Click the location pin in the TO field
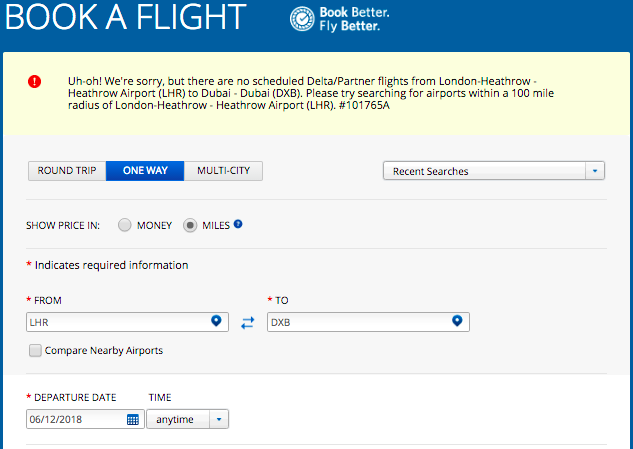This screenshot has height=449, width=633. click(457, 321)
